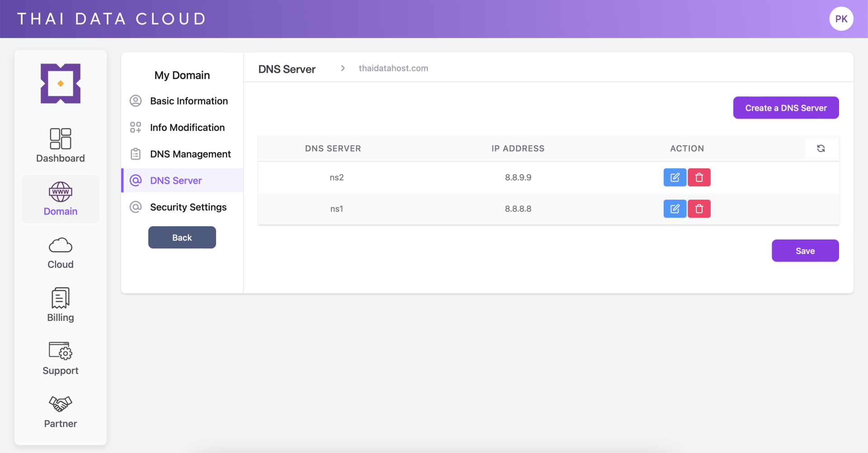This screenshot has height=453, width=868.
Task: Open the Dashboard from the sidebar
Action: [60, 145]
